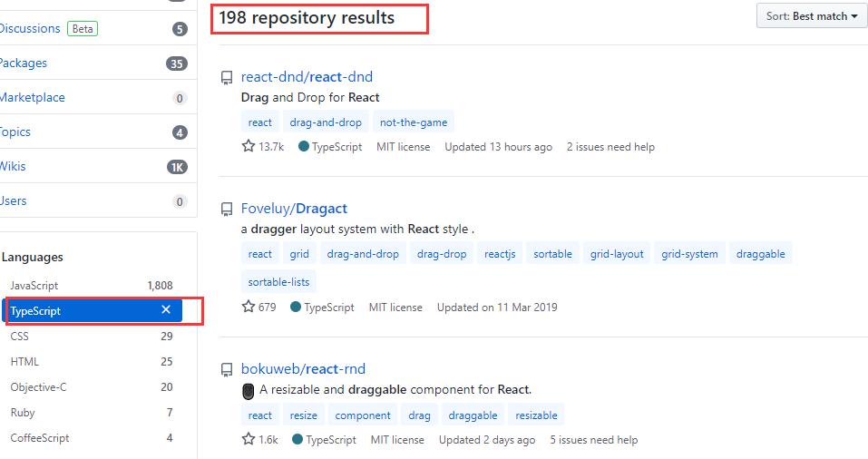Click the 'Languages' sidebar heading
This screenshot has height=459, width=868.
[x=32, y=257]
